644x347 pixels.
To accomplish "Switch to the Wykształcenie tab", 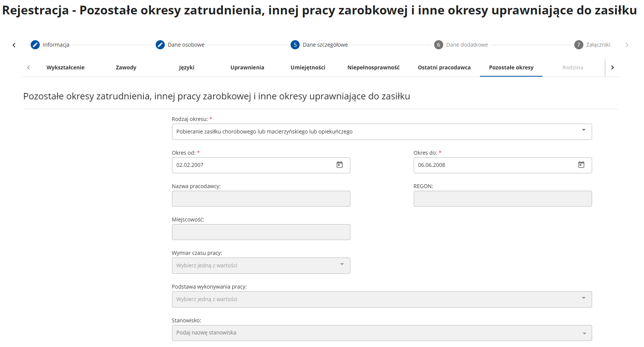I will tap(66, 68).
